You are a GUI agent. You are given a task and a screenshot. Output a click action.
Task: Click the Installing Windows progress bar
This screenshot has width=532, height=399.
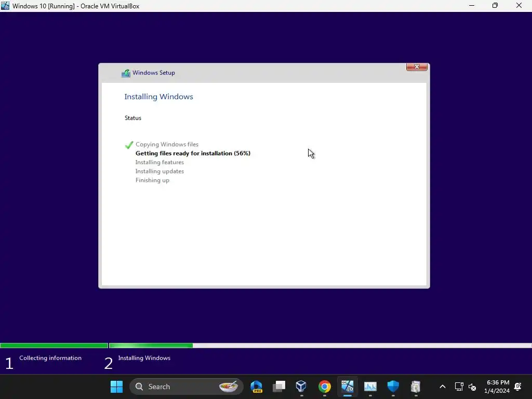[x=320, y=345]
